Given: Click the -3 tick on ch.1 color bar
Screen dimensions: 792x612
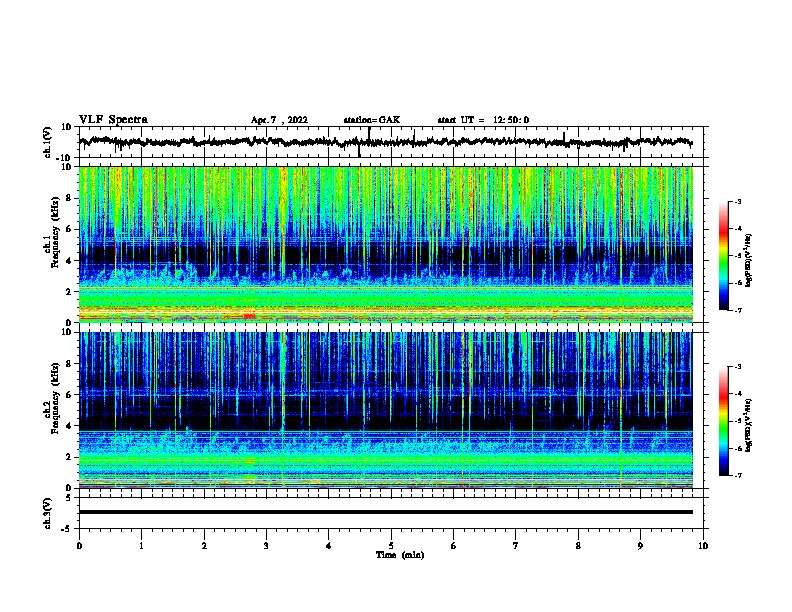Looking at the screenshot, I should click(737, 201).
